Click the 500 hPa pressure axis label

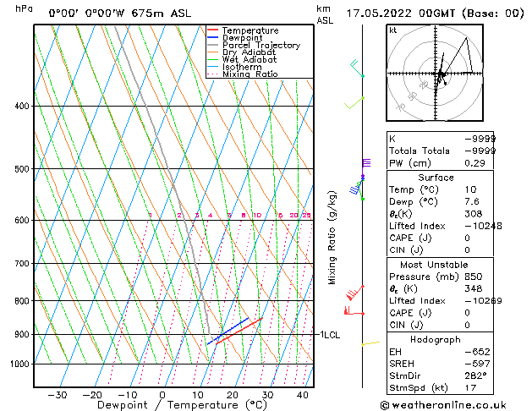(x=22, y=169)
